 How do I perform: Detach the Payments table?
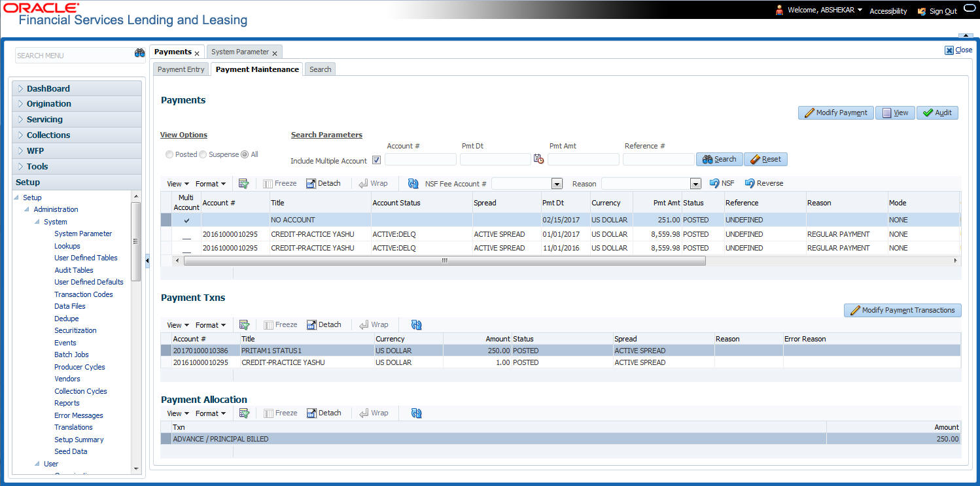coord(323,184)
